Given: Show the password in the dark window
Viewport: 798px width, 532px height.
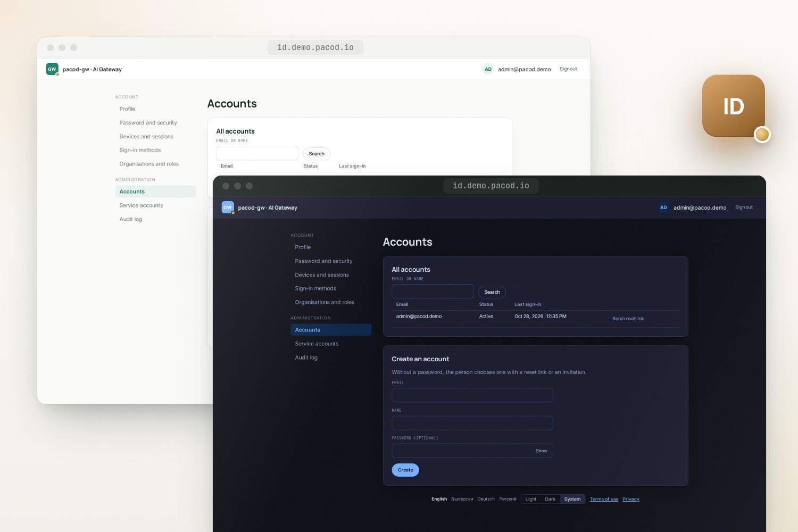Looking at the screenshot, I should point(542,451).
